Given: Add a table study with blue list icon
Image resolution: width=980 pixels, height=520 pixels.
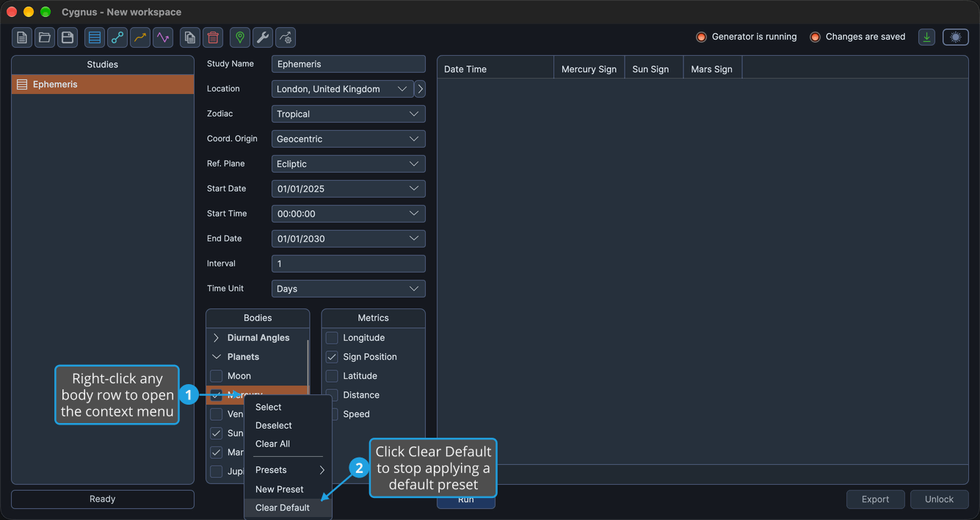Looking at the screenshot, I should point(95,37).
